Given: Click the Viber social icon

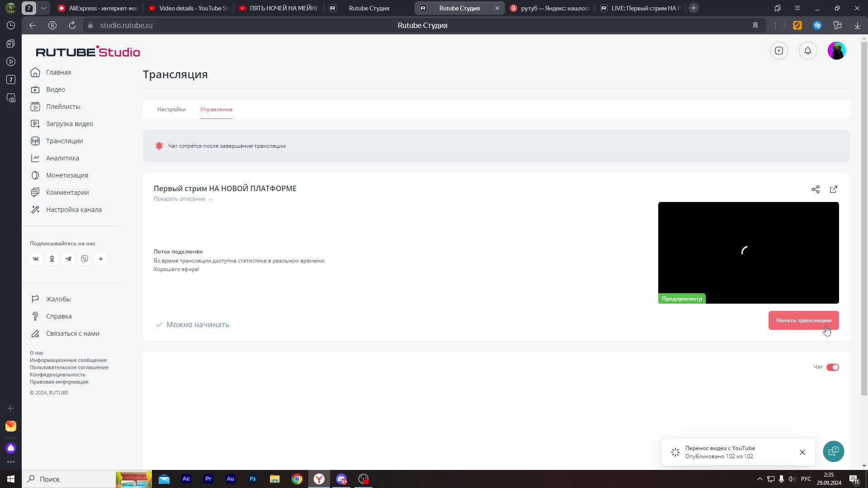Looking at the screenshot, I should [85, 259].
